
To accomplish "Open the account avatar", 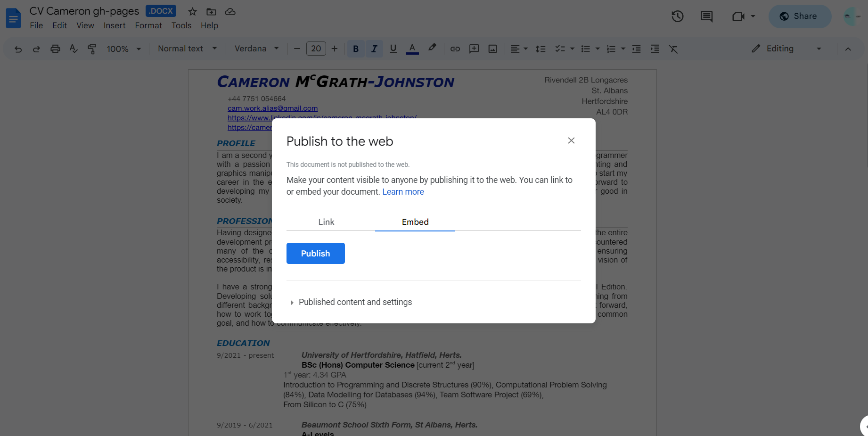I will 852,16.
